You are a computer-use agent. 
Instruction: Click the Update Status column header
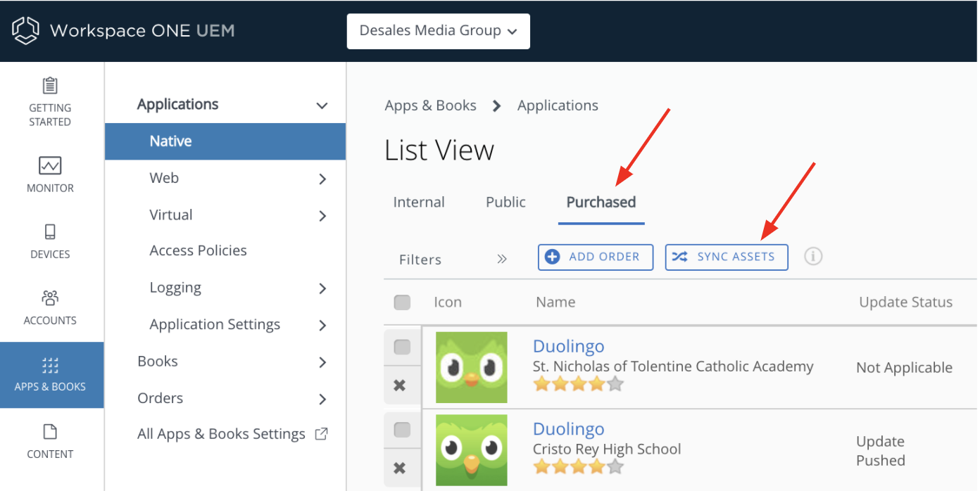coord(905,302)
